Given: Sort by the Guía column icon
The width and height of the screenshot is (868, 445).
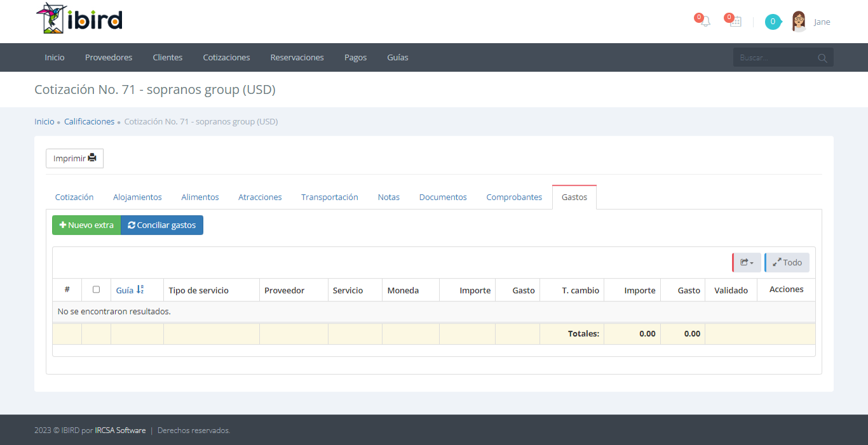Looking at the screenshot, I should click(140, 289).
